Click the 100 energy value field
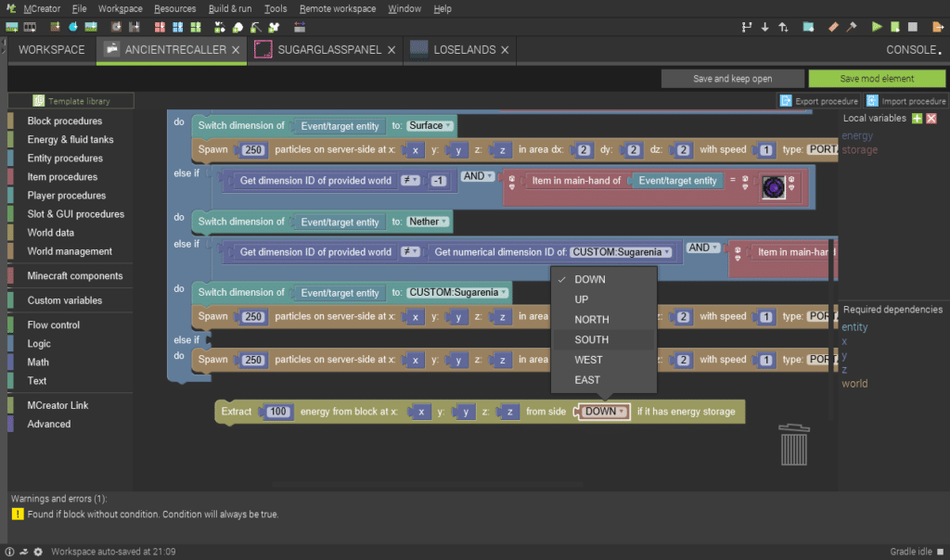This screenshot has width=950, height=560. point(277,412)
